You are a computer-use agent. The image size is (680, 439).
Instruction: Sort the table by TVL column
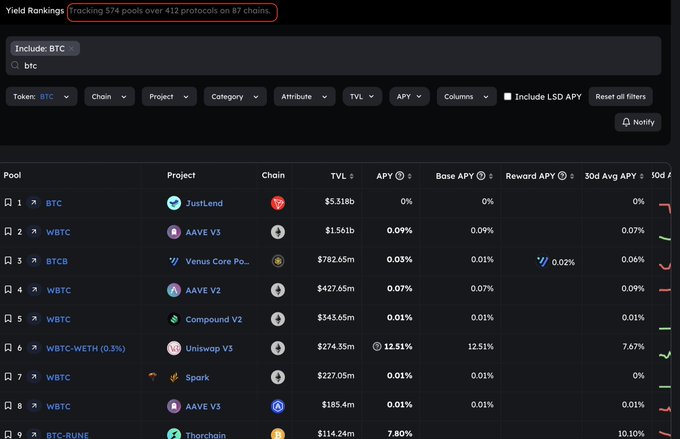tap(351, 176)
